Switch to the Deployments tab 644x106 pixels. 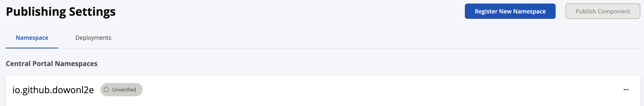93,38
